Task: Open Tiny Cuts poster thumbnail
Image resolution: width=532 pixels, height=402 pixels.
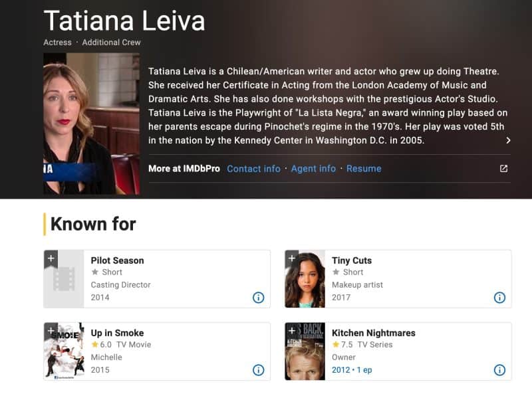Action: pyautogui.click(x=305, y=279)
